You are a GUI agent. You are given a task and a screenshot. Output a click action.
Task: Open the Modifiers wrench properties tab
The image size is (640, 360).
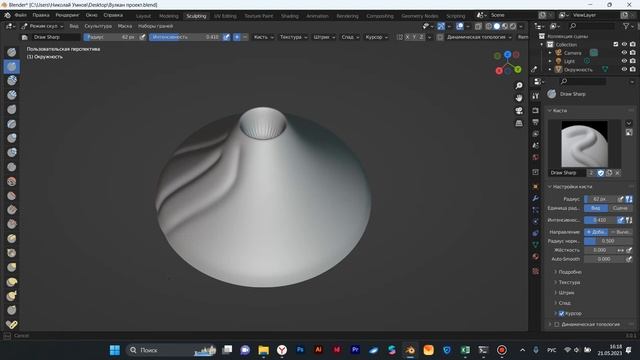(536, 198)
